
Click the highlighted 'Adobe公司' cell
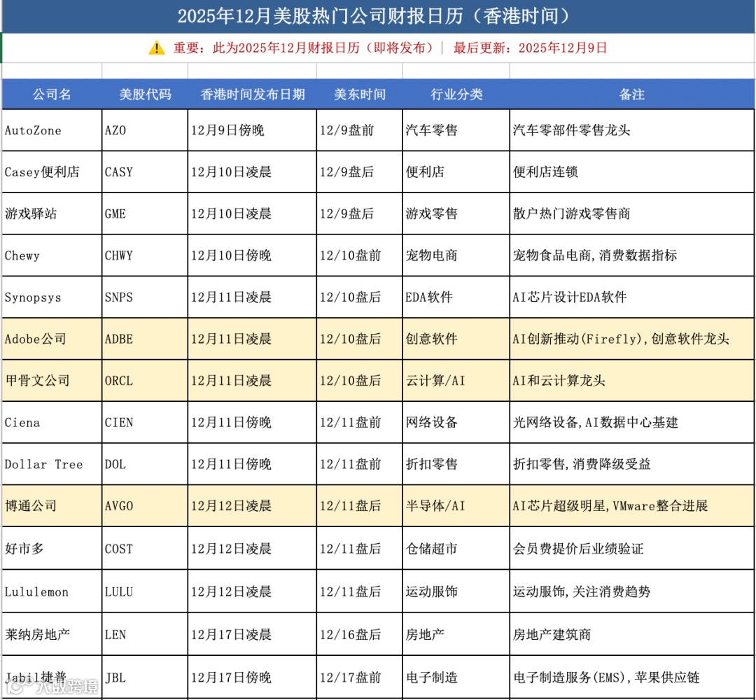52,339
